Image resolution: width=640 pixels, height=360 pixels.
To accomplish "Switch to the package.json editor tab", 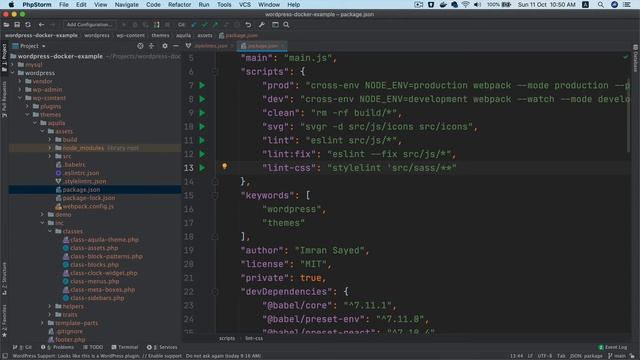I will (x=262, y=46).
